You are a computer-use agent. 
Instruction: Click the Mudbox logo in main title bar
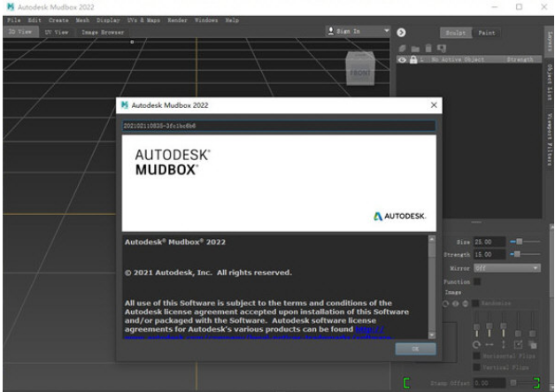(11, 7)
